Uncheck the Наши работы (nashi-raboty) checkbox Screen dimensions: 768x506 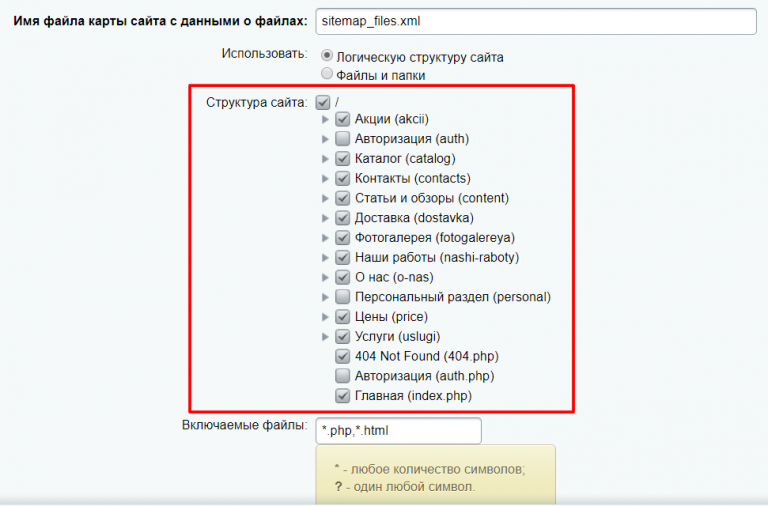click(x=342, y=257)
